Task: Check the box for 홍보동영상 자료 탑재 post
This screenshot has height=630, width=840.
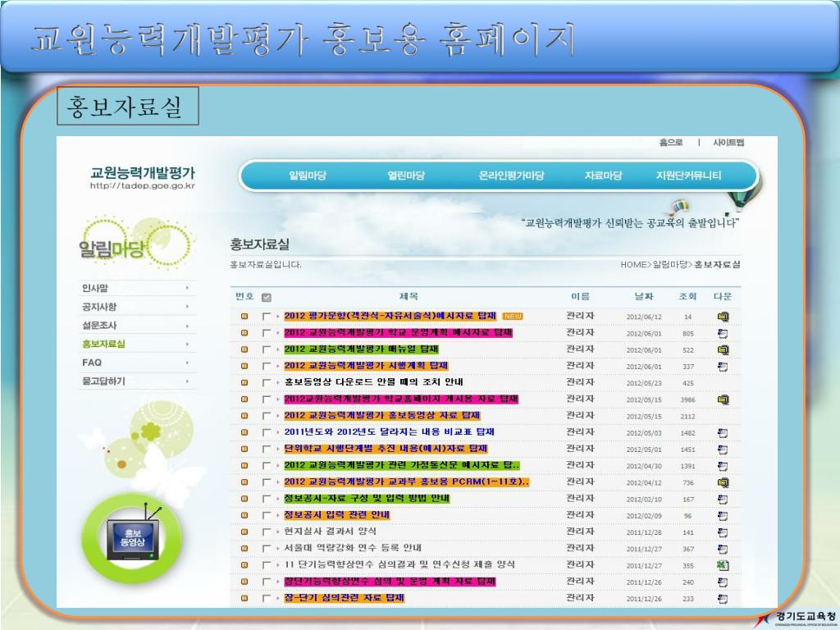Action: click(x=267, y=416)
